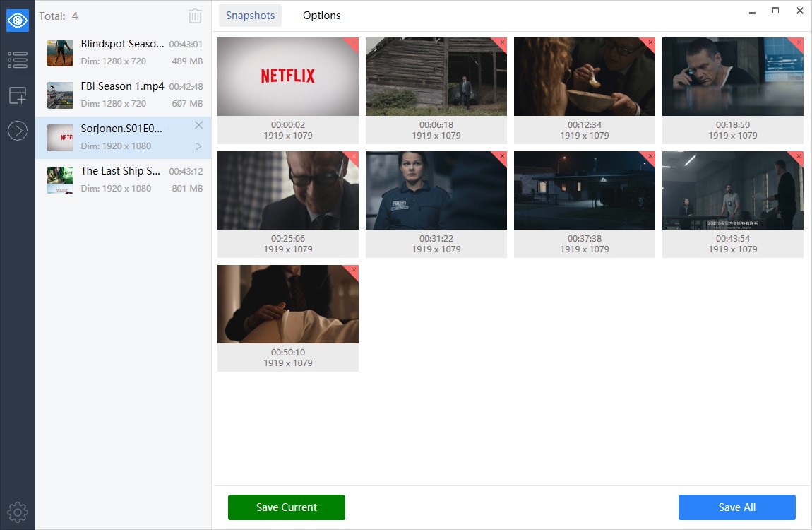Open the snapshot at 00:18:50
812x530 pixels.
[732, 77]
